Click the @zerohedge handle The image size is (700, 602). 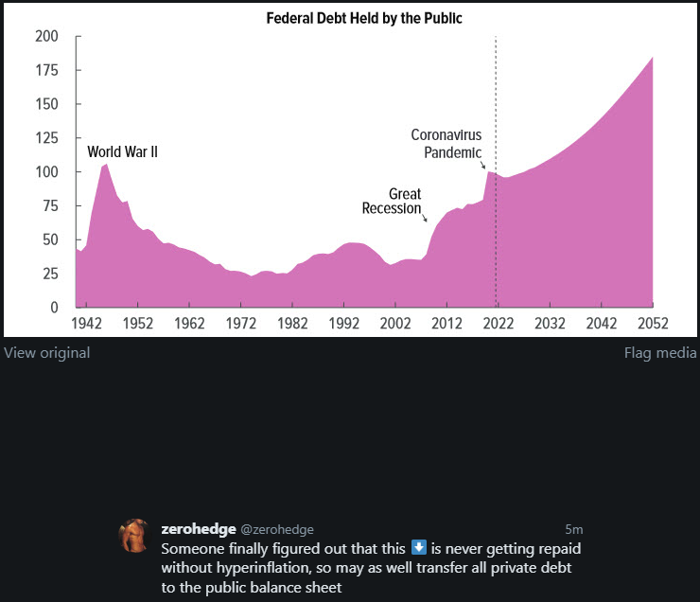tap(276, 529)
